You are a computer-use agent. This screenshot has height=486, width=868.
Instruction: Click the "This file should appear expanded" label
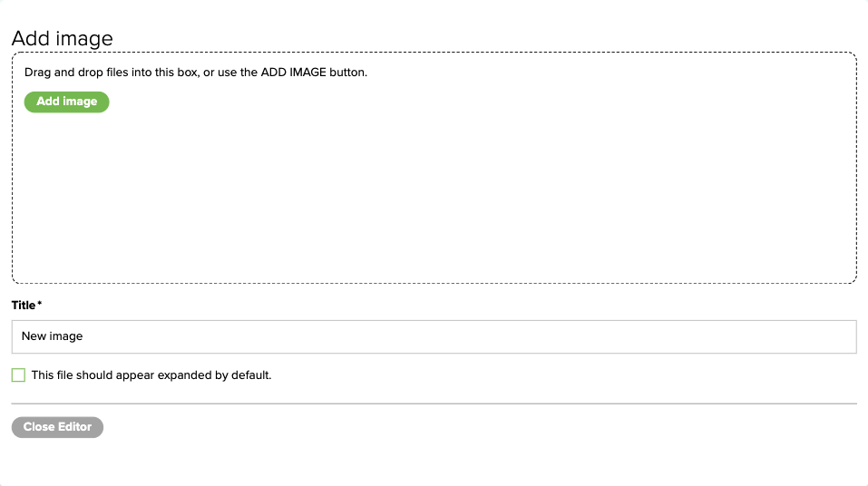point(151,375)
